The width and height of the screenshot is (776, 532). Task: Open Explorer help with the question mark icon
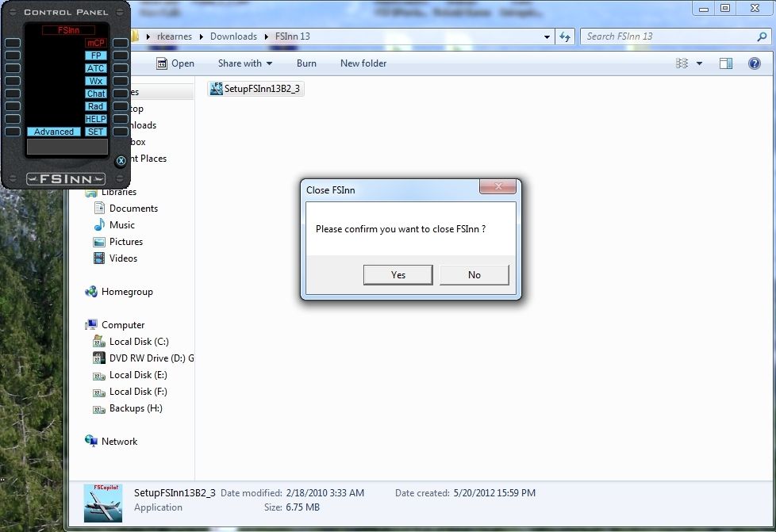point(755,63)
